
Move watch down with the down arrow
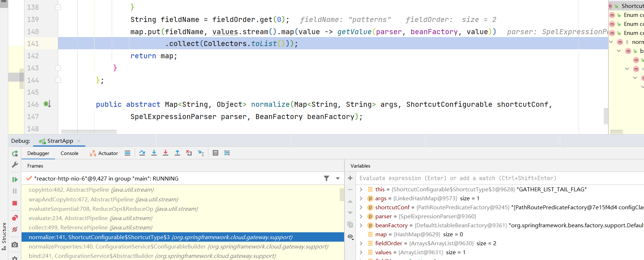click(x=350, y=213)
